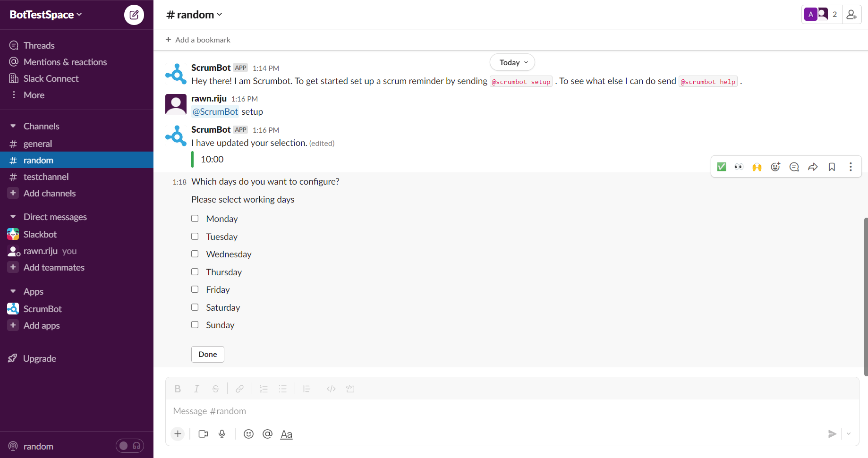This screenshot has width=868, height=458.
Task: Forward message with the share arrow icon
Action: click(x=813, y=167)
